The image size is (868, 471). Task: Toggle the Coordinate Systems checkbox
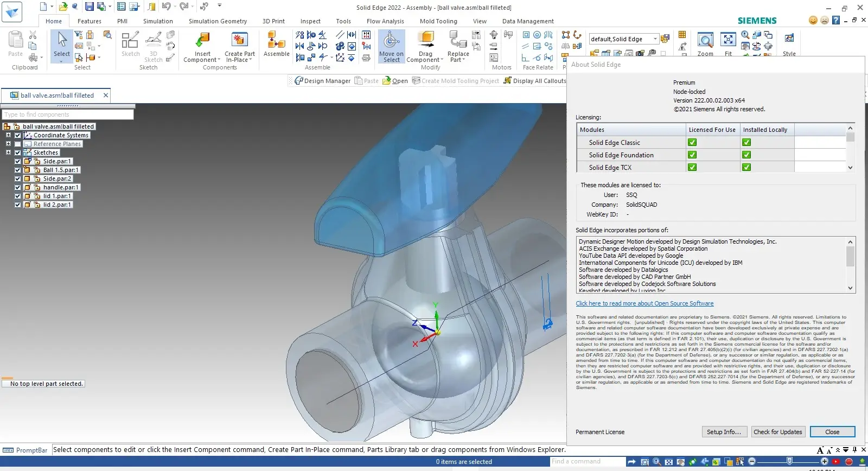coord(18,135)
